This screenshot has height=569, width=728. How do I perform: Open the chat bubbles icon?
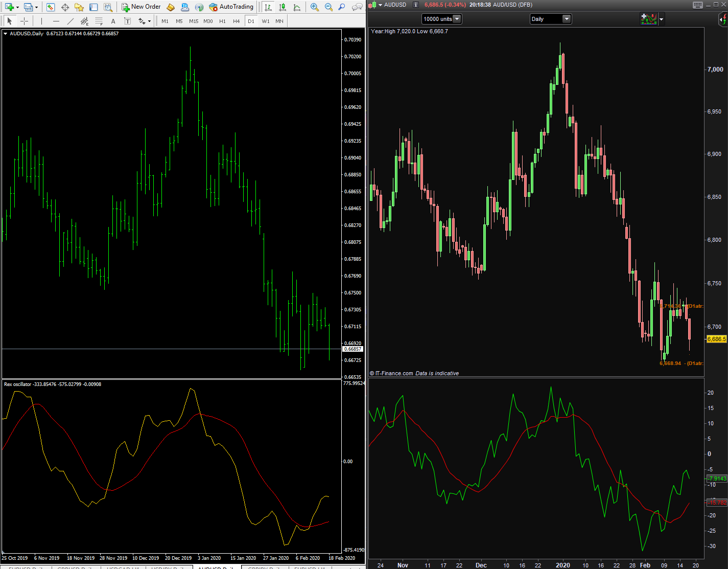358,7
